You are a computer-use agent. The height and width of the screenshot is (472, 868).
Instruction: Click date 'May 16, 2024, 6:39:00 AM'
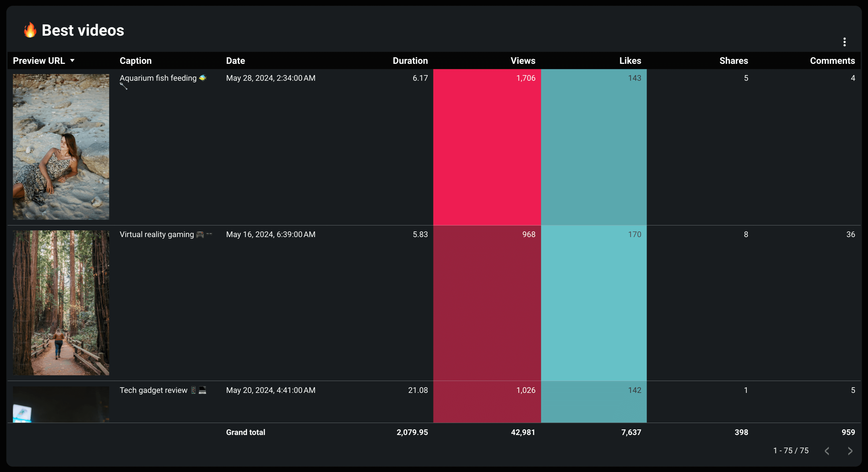coord(270,234)
